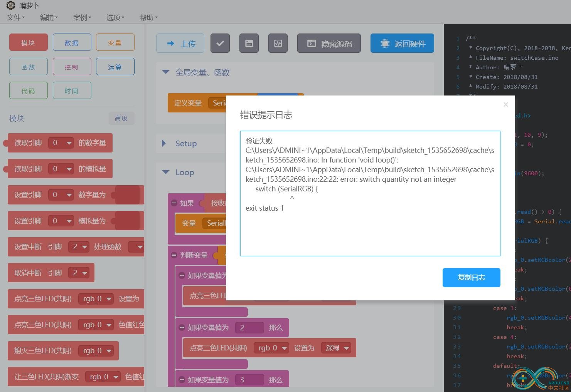Image resolution: width=571 pixels, height=392 pixels.
Task: Collapse the 如果变量值为 2 block
Action: point(182,327)
